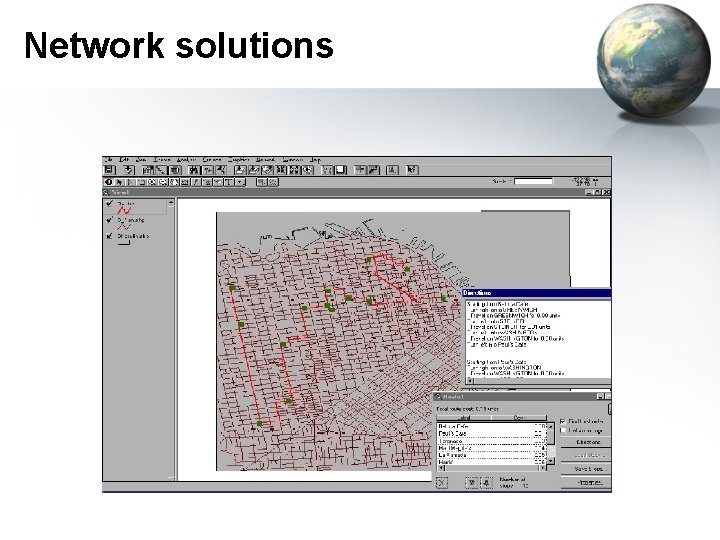The width and height of the screenshot is (720, 540).
Task: Click stops list scroll-right arrow
Action: coord(543,467)
